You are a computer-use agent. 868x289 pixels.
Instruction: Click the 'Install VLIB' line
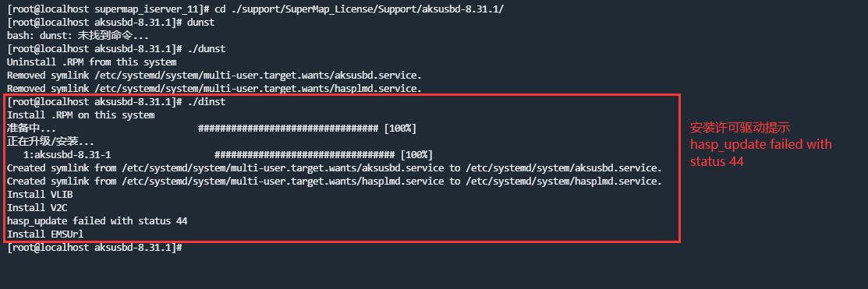coord(40,195)
